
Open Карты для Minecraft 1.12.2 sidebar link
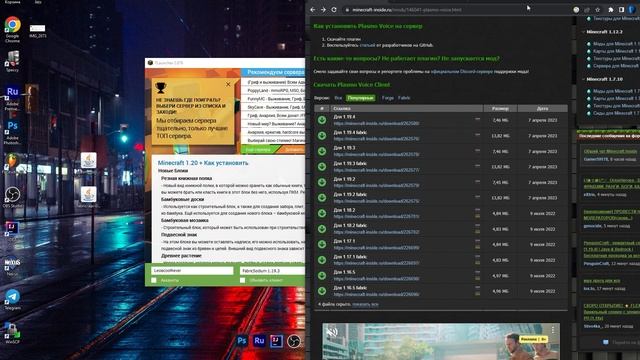[x=616, y=51]
